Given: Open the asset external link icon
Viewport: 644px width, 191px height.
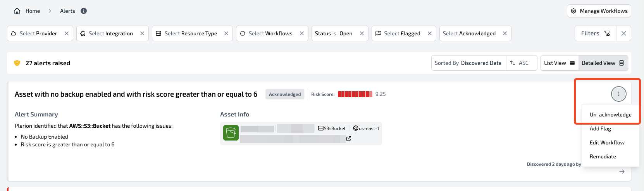Looking at the screenshot, I should (x=349, y=139).
